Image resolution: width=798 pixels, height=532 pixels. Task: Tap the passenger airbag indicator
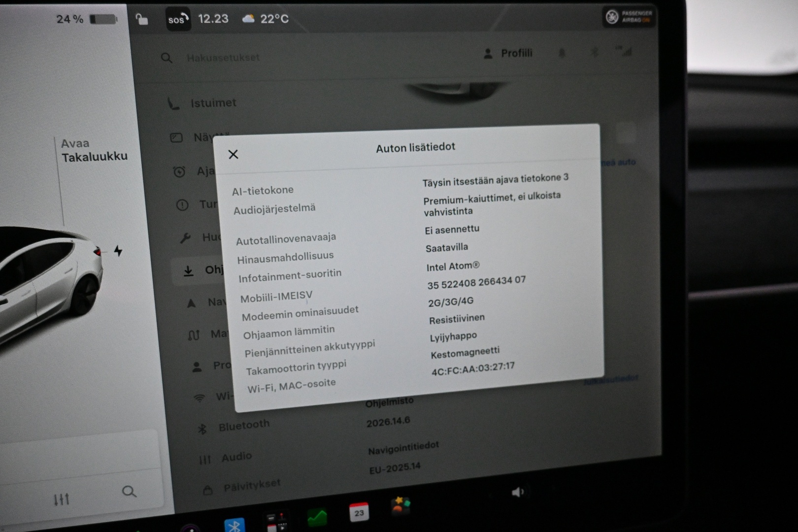[629, 17]
